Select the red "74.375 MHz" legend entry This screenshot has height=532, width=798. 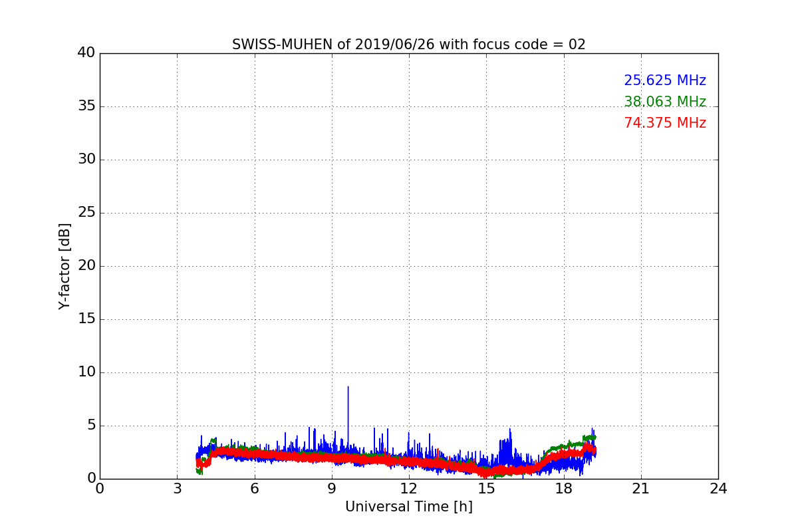[x=665, y=123]
